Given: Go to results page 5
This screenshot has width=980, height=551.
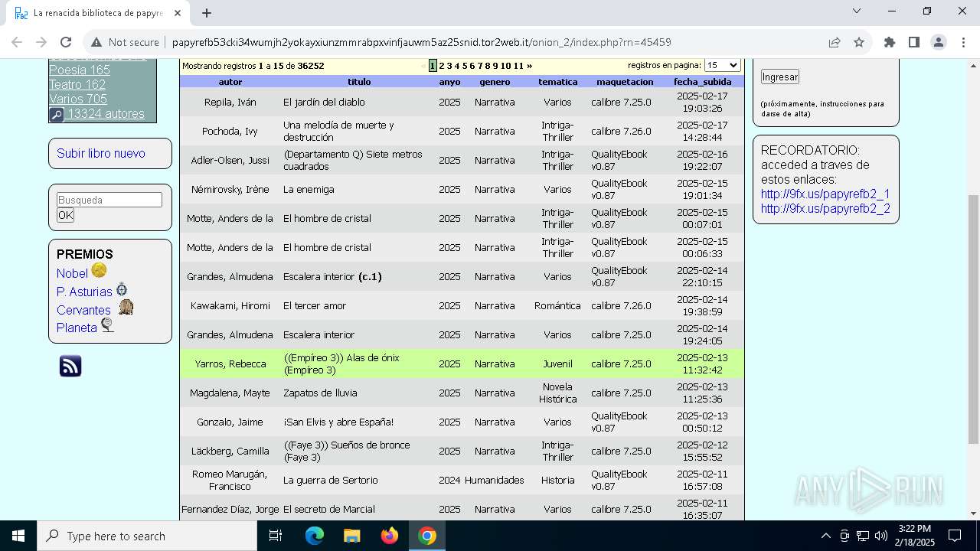Looking at the screenshot, I should 465,66.
